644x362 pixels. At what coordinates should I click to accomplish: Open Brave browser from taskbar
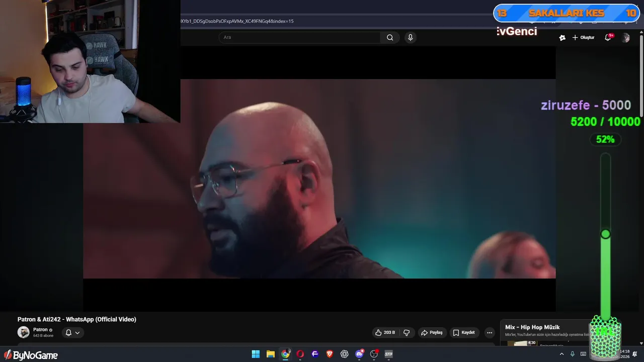coord(330,354)
